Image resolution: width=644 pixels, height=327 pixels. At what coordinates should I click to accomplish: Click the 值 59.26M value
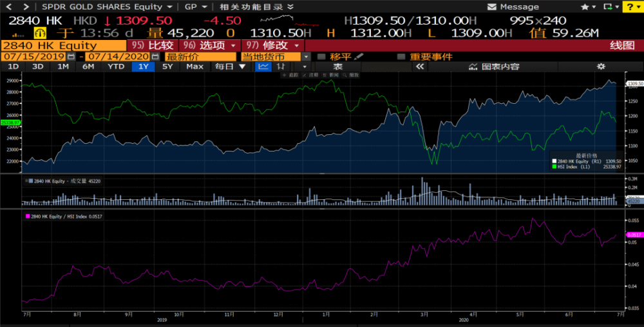[x=564, y=34]
